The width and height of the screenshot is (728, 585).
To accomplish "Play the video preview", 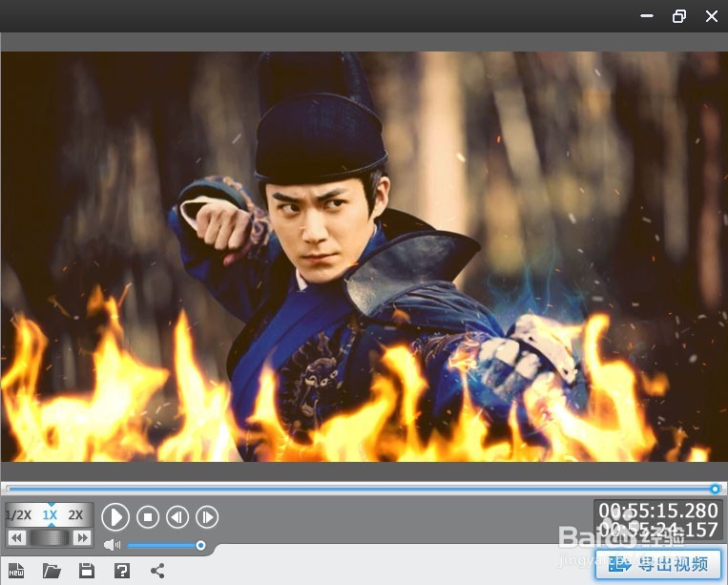I will 115,516.
